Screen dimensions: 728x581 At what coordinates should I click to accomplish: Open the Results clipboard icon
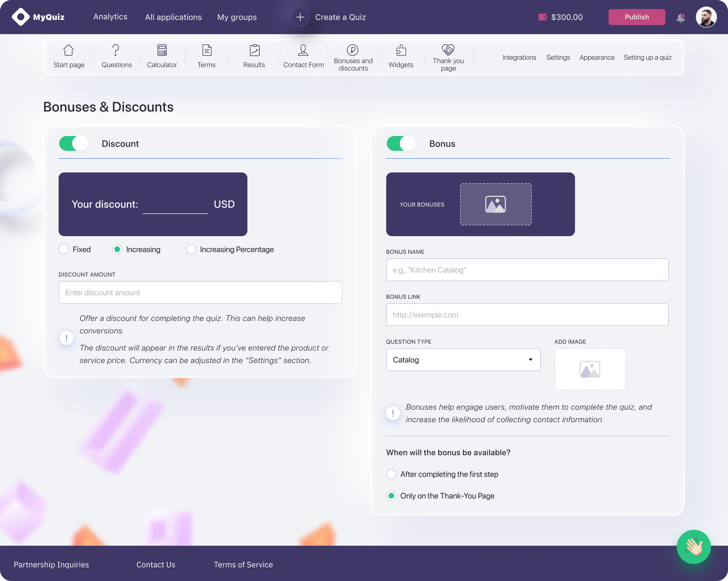coord(254,50)
